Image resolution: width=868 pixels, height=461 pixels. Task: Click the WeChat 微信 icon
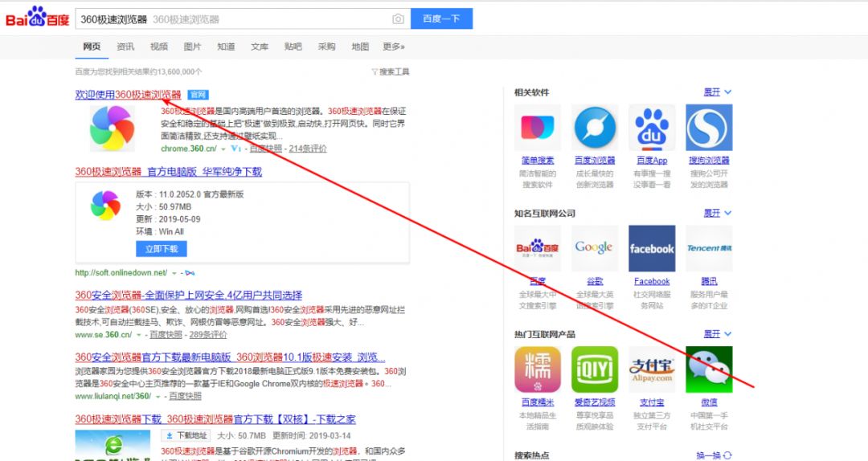coord(709,369)
